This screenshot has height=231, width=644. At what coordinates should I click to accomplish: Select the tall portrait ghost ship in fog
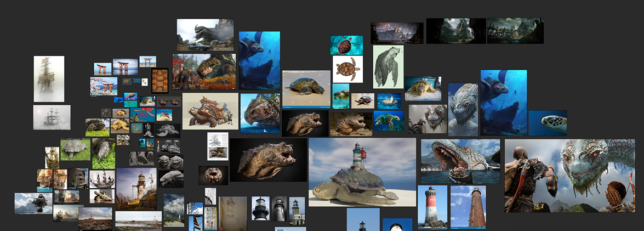49,79
